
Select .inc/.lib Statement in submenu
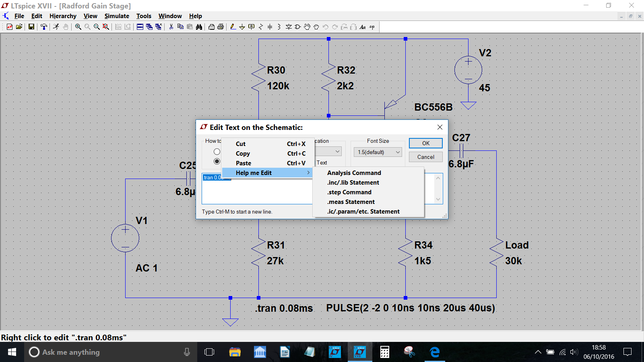tap(368, 183)
